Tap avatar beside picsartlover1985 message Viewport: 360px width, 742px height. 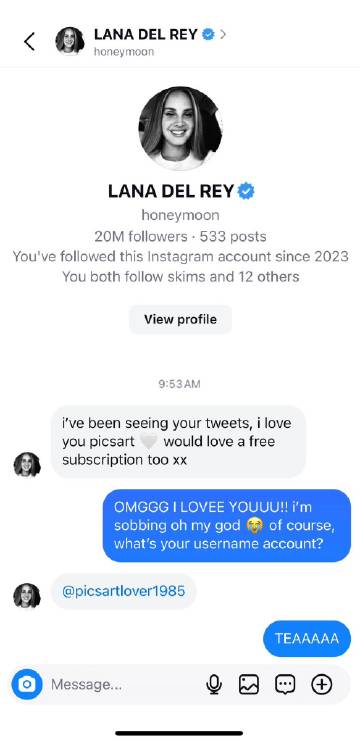tap(27, 595)
